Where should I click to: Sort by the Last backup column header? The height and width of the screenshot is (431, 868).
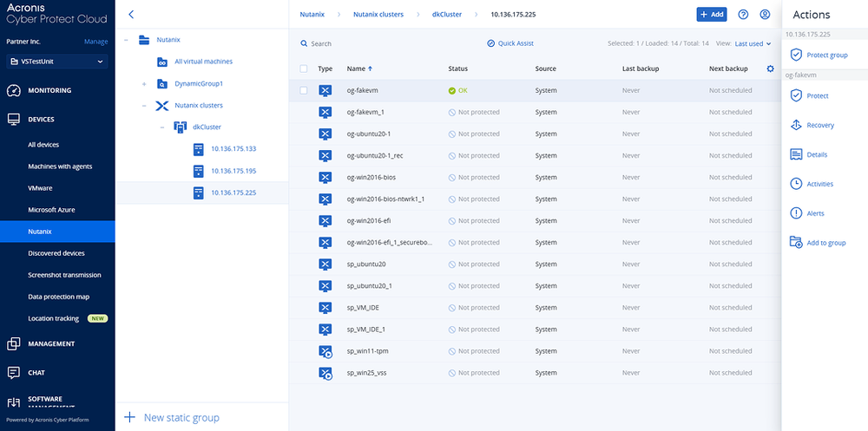pos(641,69)
